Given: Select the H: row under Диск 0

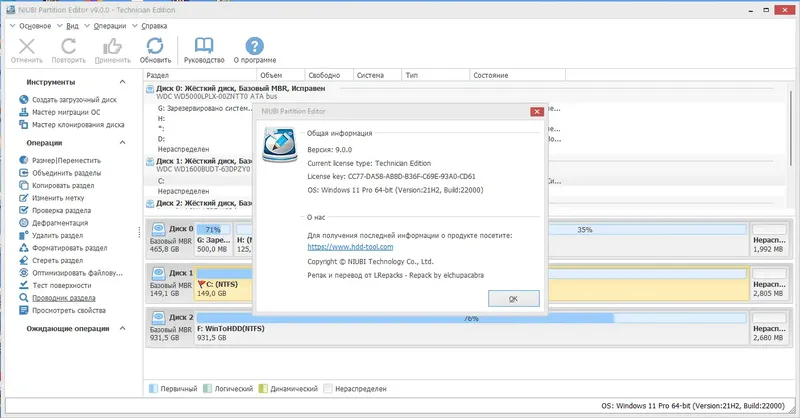Looking at the screenshot, I should click(x=161, y=118).
